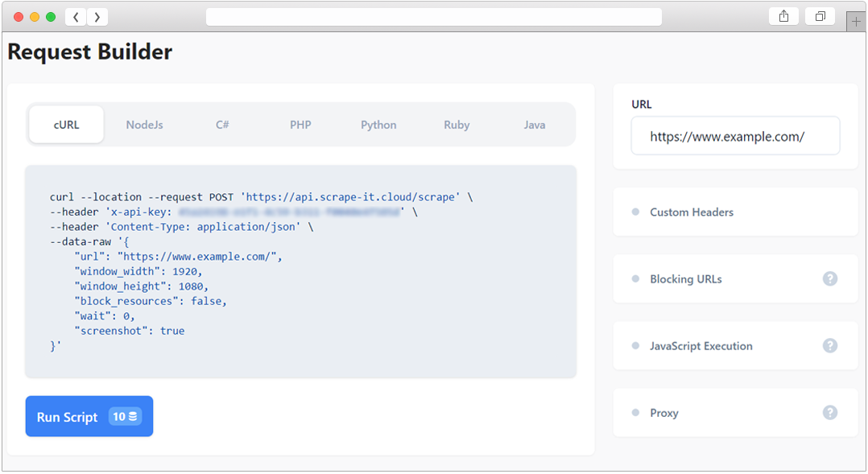
Task: Open the share icon in browser toolbar
Action: coord(784,16)
